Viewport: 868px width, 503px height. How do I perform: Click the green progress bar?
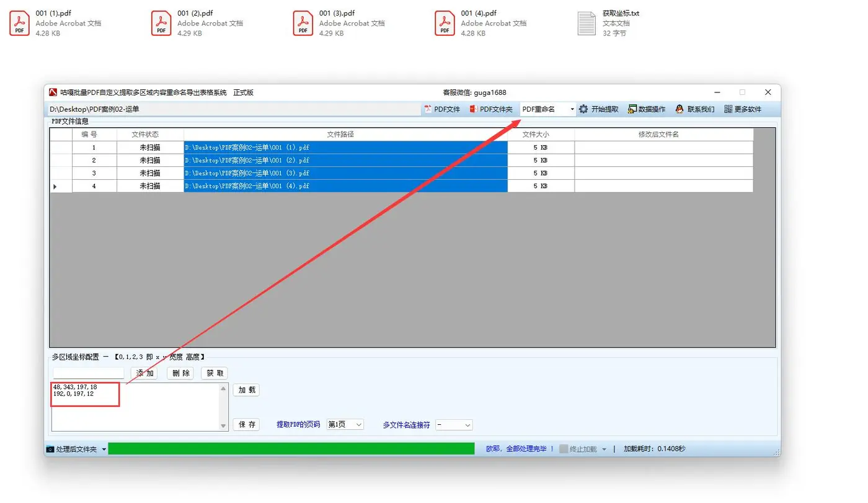coord(291,449)
